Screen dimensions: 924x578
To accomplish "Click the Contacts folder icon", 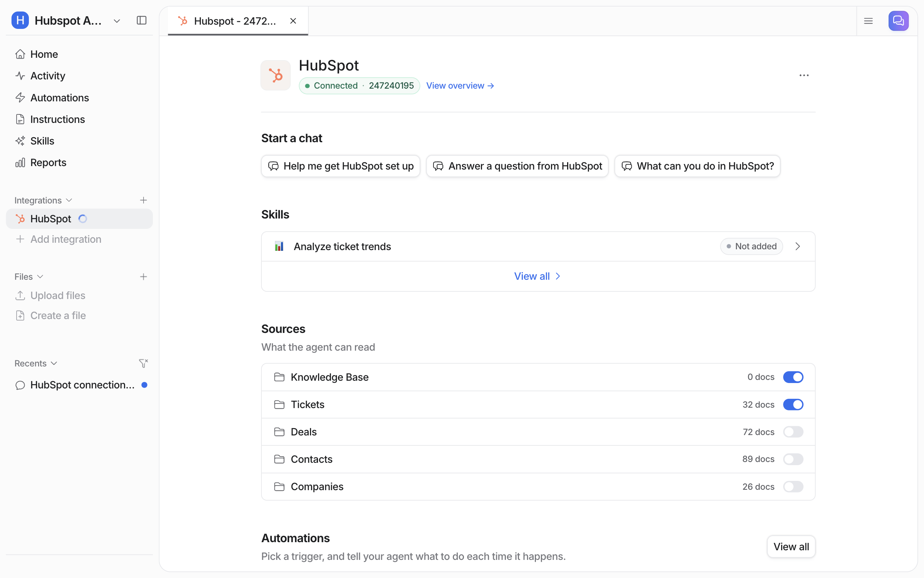I will click(x=279, y=459).
